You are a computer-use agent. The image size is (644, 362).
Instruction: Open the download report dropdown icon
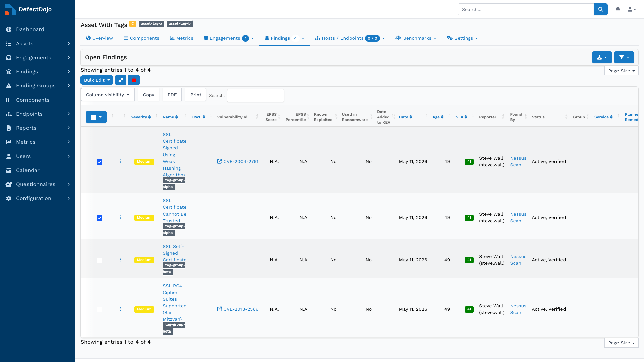(x=602, y=57)
